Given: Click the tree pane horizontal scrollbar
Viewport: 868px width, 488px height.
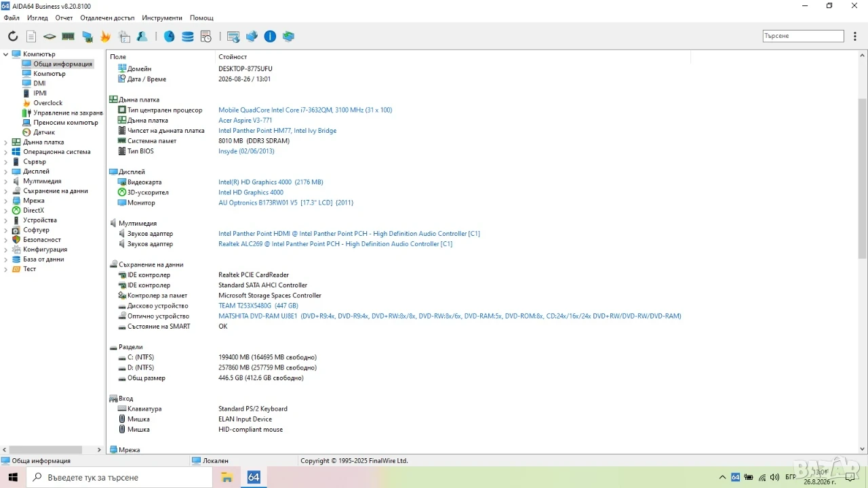Looking at the screenshot, I should pyautogui.click(x=45, y=449).
